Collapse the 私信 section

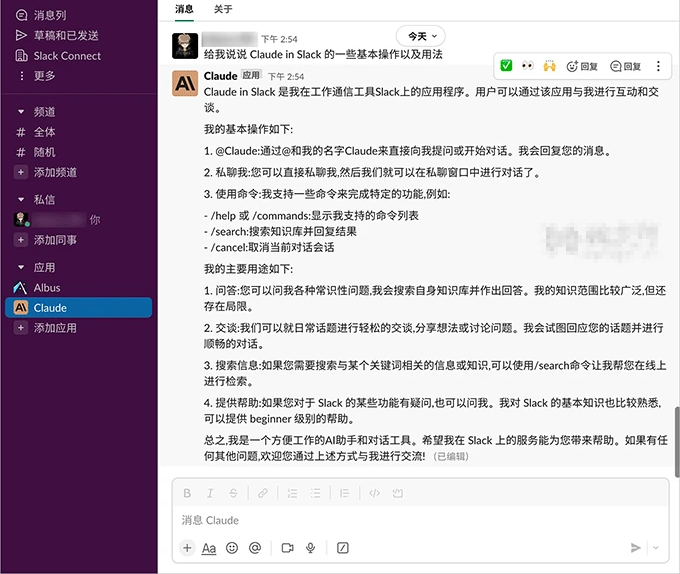click(x=21, y=199)
